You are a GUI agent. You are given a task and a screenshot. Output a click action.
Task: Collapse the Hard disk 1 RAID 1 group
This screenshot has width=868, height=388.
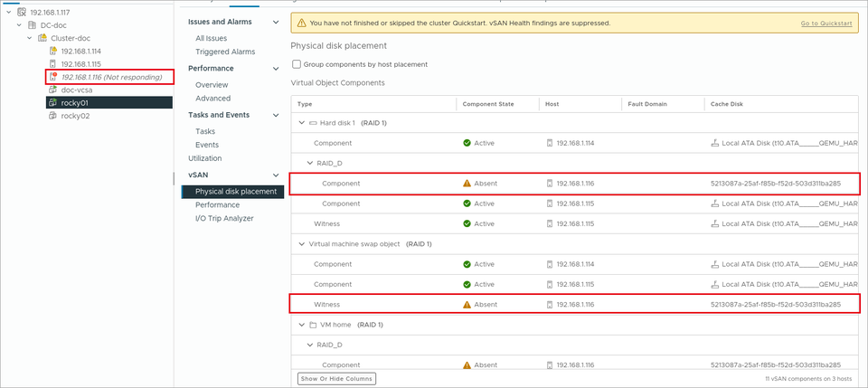tap(302, 123)
